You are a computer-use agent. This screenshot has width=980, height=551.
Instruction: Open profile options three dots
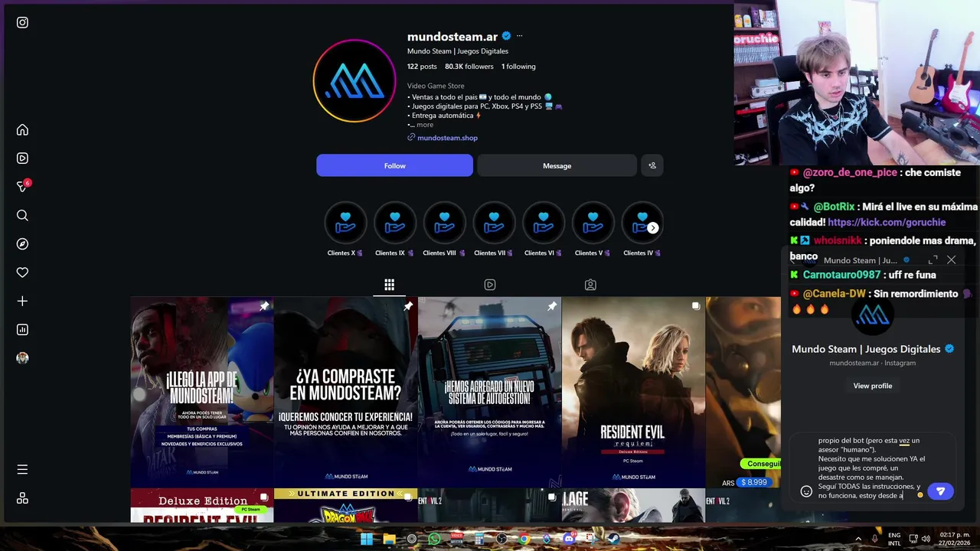point(519,36)
